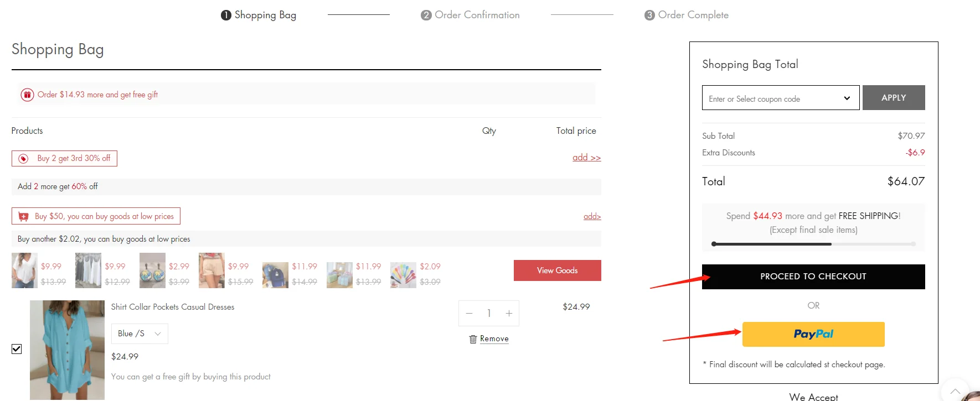
Task: Click the Buy 2 get 3rd promo icon
Action: (x=23, y=159)
